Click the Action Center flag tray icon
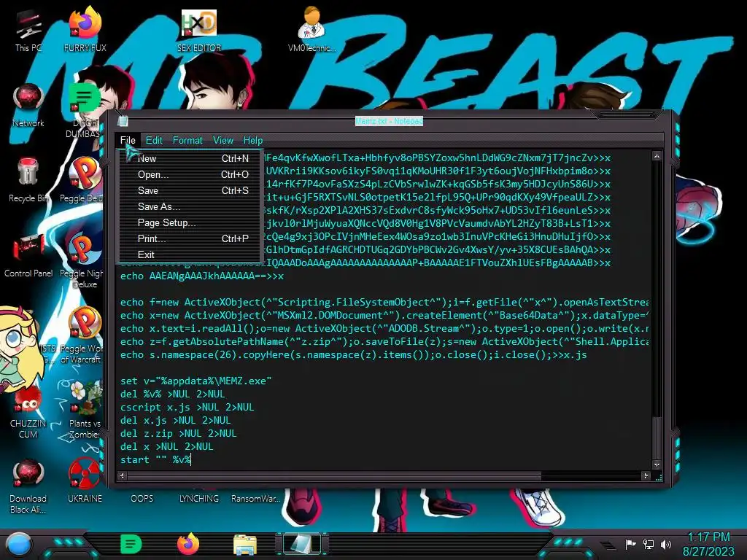The image size is (747, 560). (630, 544)
